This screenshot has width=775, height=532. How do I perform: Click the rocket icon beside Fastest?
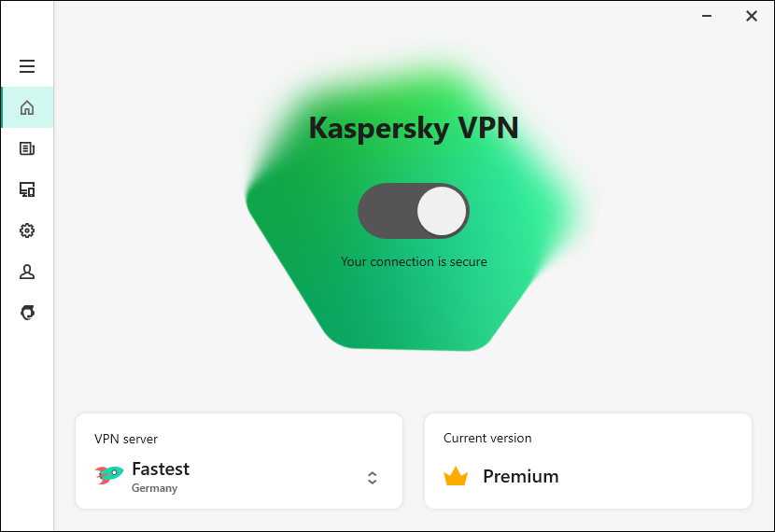[x=109, y=475]
